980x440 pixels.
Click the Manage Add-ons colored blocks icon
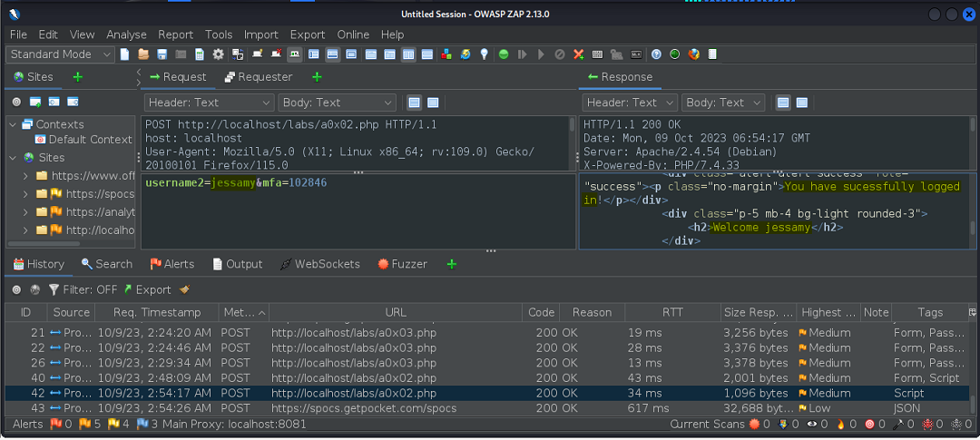pyautogui.click(x=446, y=54)
